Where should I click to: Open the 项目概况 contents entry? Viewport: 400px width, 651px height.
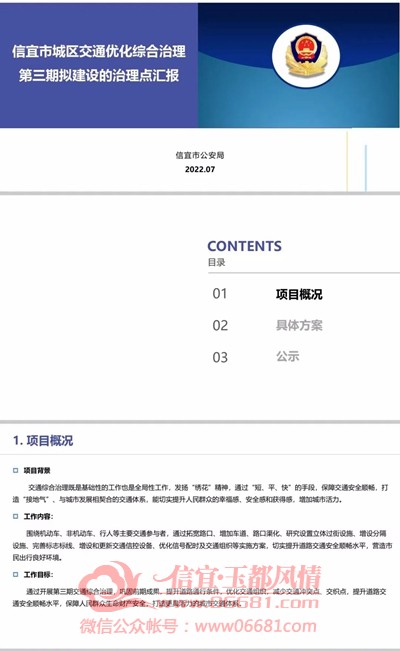point(299,294)
